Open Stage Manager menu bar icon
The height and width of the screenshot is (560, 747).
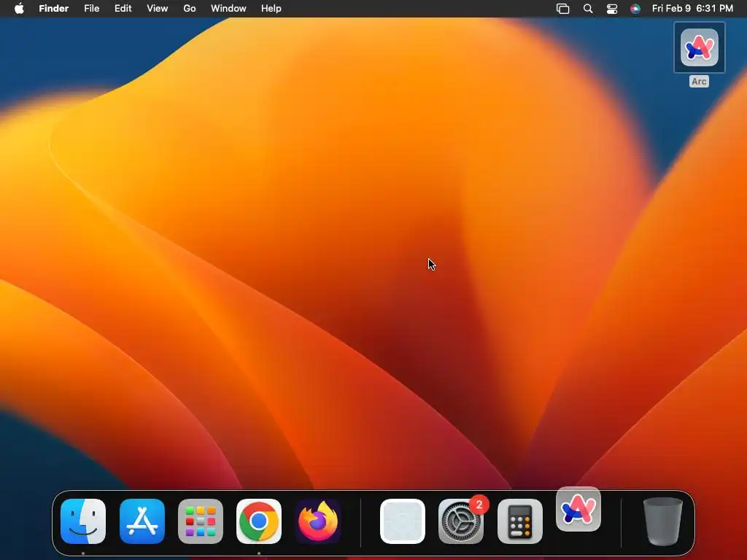(x=562, y=9)
